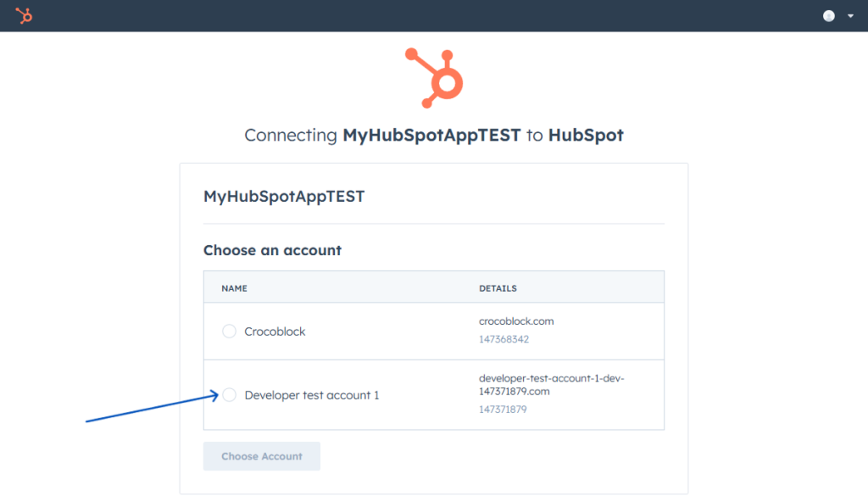The width and height of the screenshot is (868, 496).
Task: Select the Crocoblock account radio button
Action: pyautogui.click(x=229, y=331)
